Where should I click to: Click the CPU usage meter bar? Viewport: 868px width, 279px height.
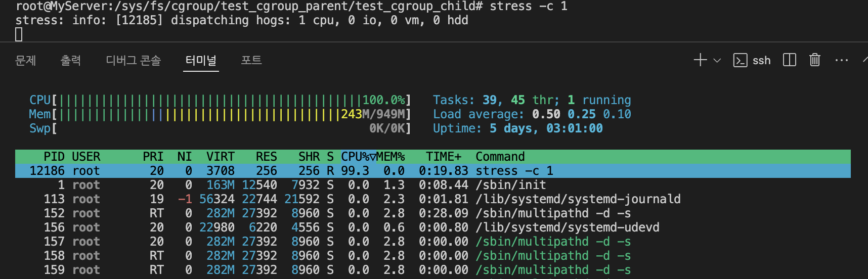pyautogui.click(x=220, y=100)
